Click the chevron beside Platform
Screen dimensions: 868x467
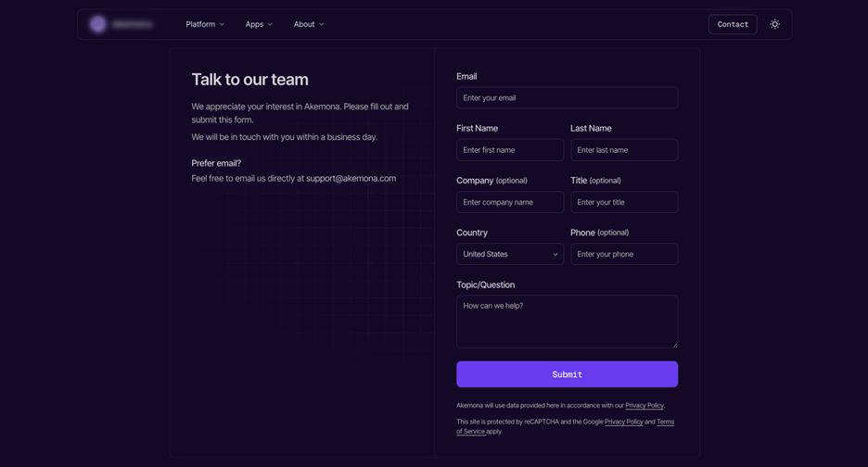tap(222, 25)
